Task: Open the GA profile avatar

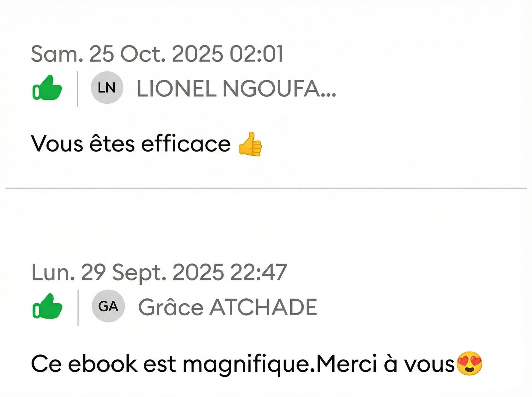Action: coord(108,306)
